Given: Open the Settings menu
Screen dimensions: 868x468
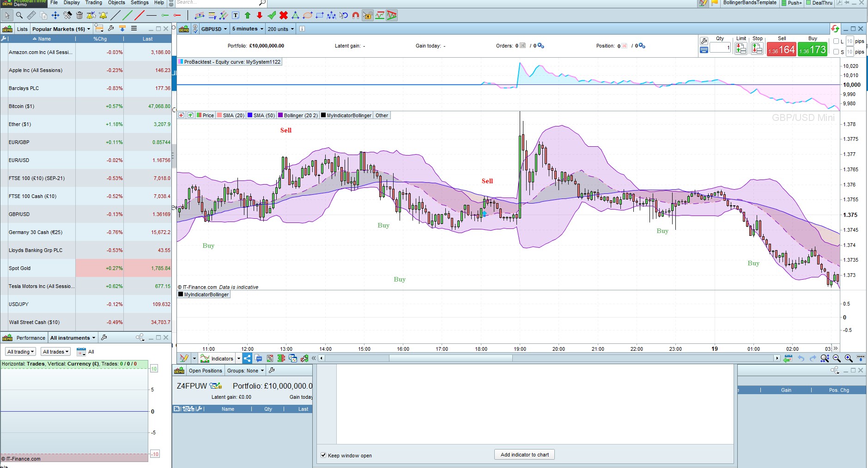Looking at the screenshot, I should pos(140,3).
